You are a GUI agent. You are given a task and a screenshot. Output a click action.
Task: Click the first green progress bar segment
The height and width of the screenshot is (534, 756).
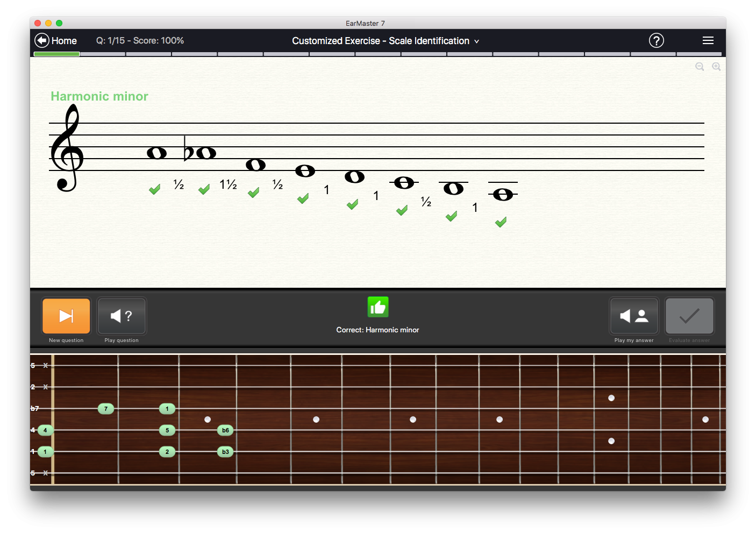click(x=56, y=54)
